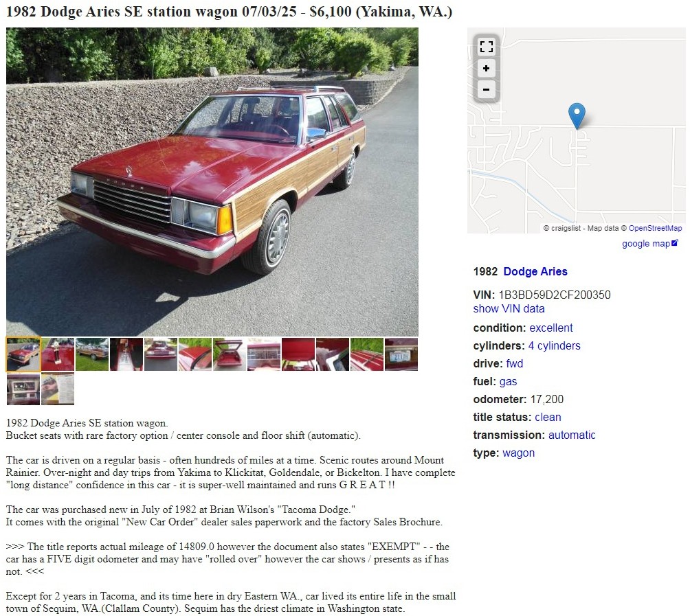This screenshot has height=616, width=690.
Task: Open the license plate thumbnail
Action: [401, 354]
